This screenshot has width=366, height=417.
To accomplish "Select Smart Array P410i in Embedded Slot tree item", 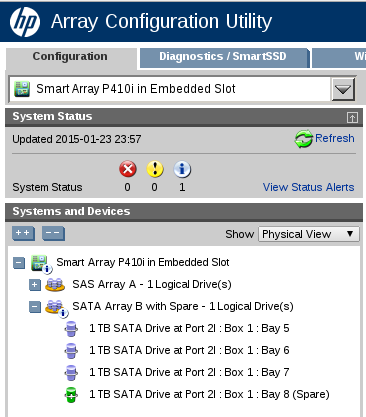I will coord(143,262).
